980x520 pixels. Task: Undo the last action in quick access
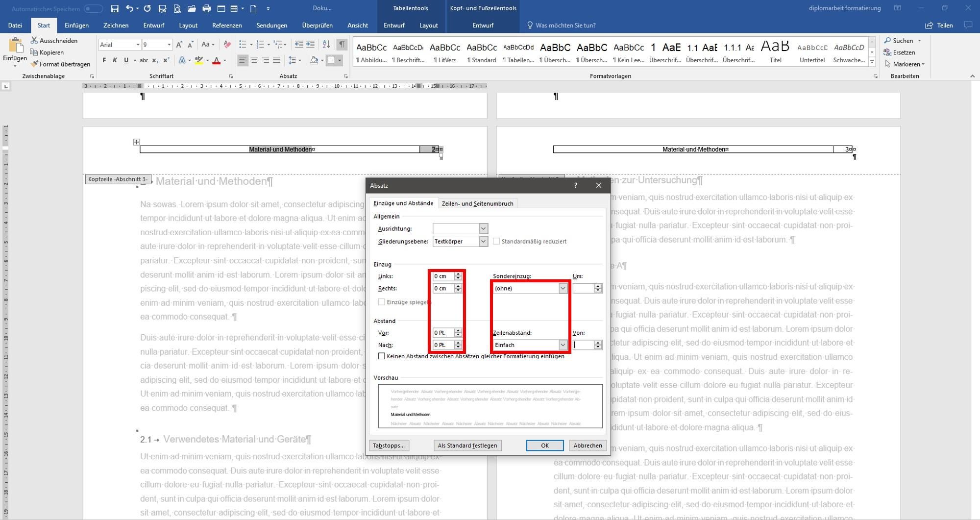point(129,8)
